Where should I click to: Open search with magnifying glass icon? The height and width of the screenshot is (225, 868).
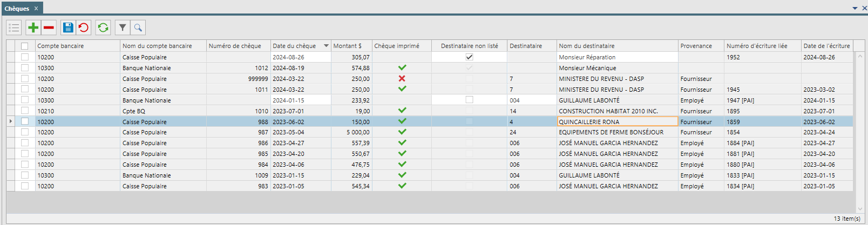pyautogui.click(x=138, y=28)
